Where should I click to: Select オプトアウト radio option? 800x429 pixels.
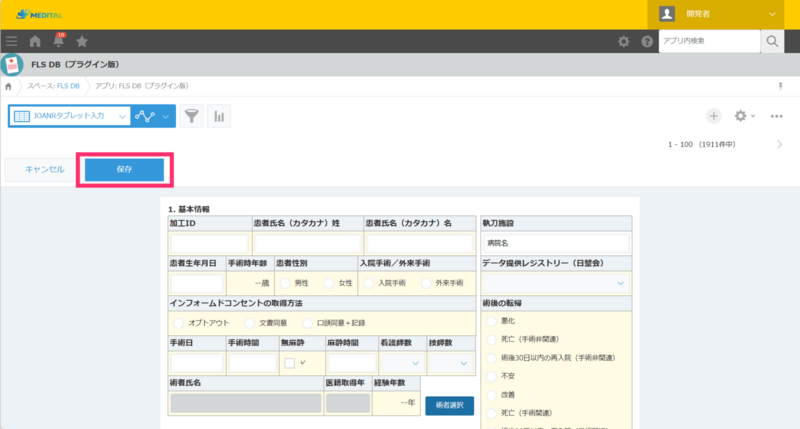click(x=179, y=323)
